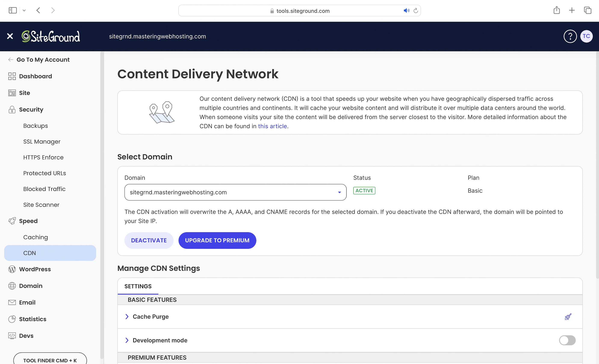Viewport: 599px width, 364px height.
Task: Open the Domain selection dropdown
Action: click(x=235, y=192)
